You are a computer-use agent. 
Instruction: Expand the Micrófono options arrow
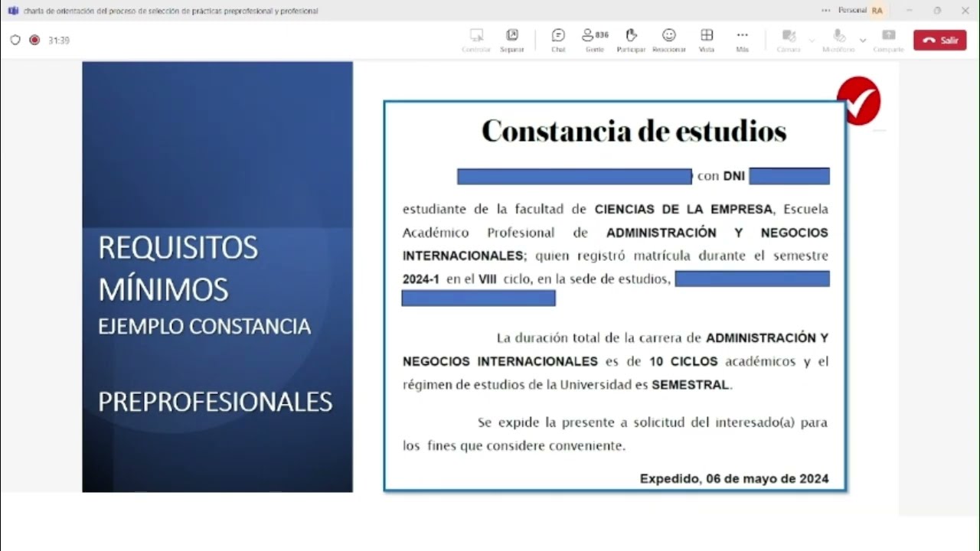(x=863, y=41)
